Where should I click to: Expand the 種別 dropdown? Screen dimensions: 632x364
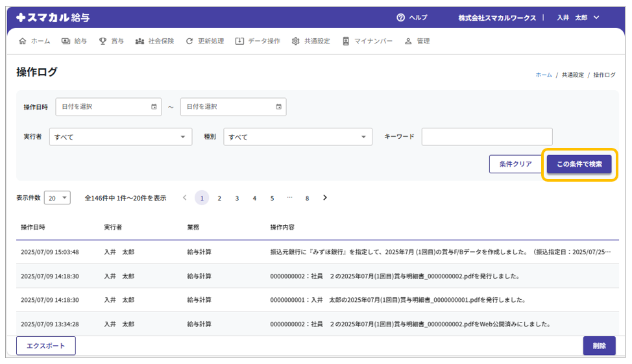tap(297, 137)
